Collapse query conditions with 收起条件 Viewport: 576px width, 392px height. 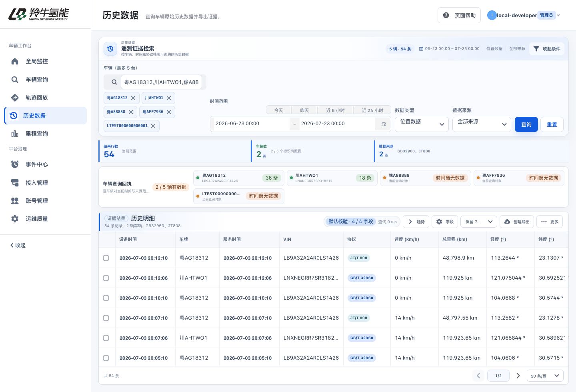point(546,49)
